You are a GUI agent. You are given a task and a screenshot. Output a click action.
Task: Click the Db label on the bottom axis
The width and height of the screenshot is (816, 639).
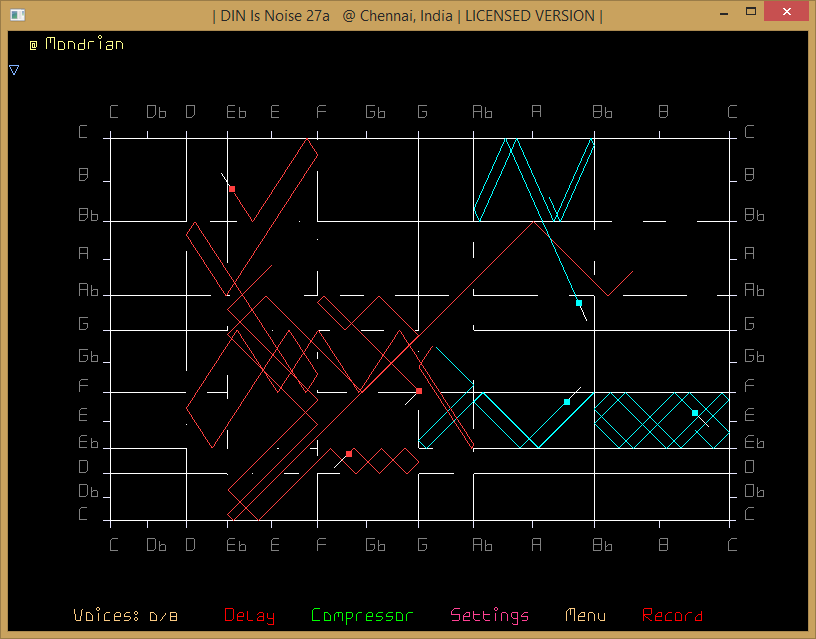[x=157, y=545]
